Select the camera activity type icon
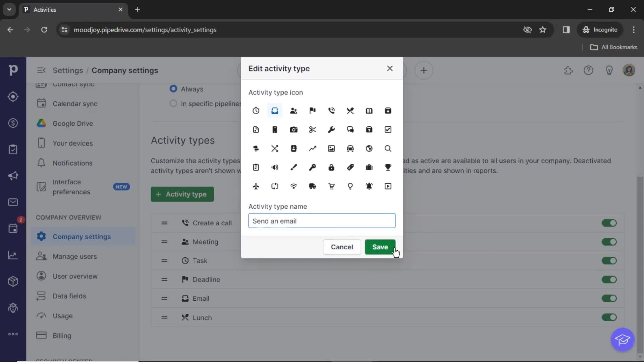644x362 pixels. point(294,129)
